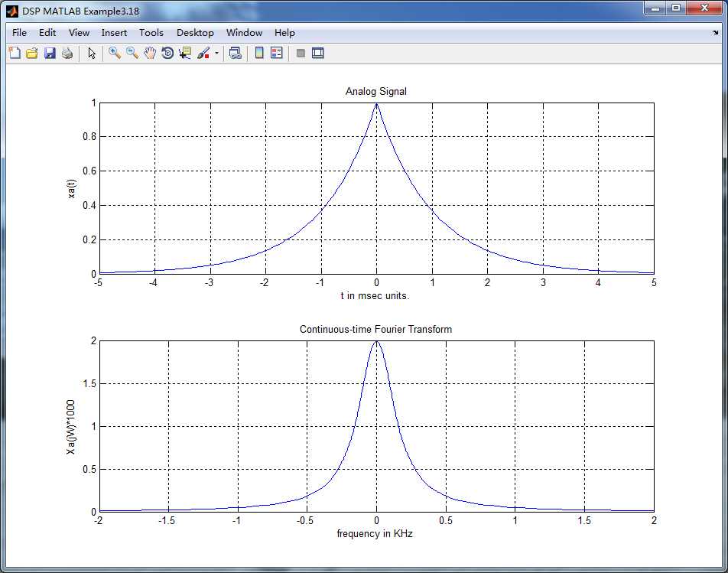Viewport: 728px width, 573px height.
Task: Open the Window menu
Action: [244, 32]
